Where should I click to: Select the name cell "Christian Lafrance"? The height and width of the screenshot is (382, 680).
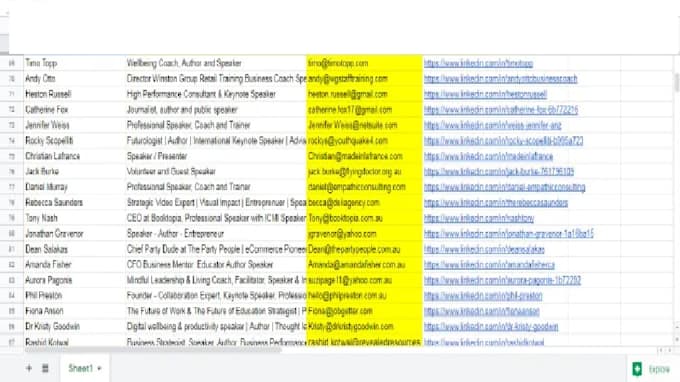[x=74, y=156]
